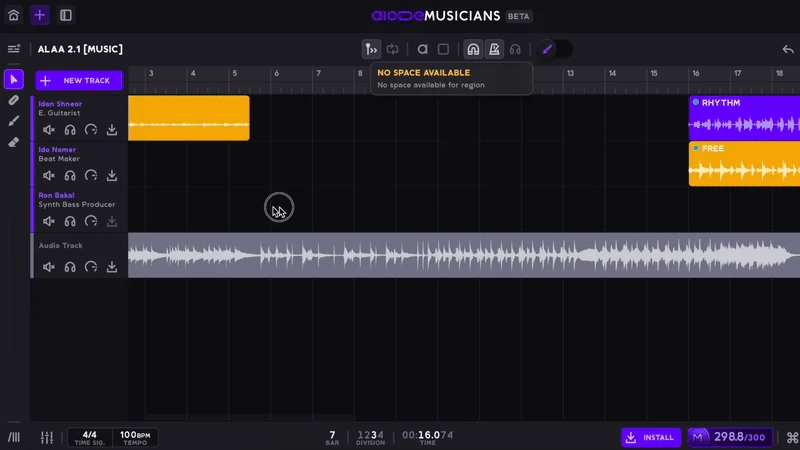Click the Install button
Image resolution: width=800 pixels, height=450 pixels.
[650, 437]
